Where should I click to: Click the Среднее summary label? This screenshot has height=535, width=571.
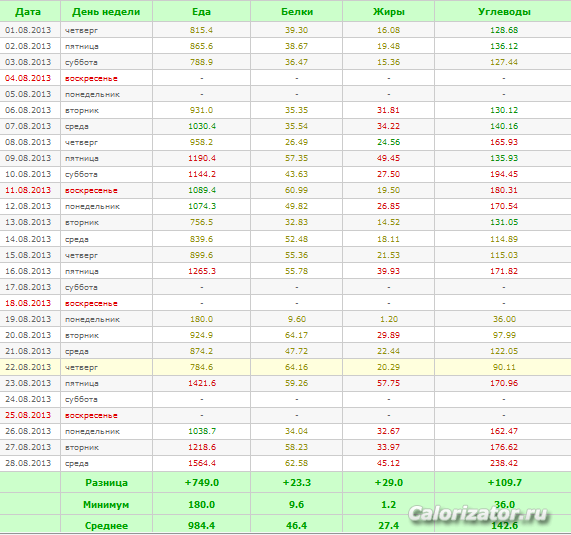pos(106,526)
